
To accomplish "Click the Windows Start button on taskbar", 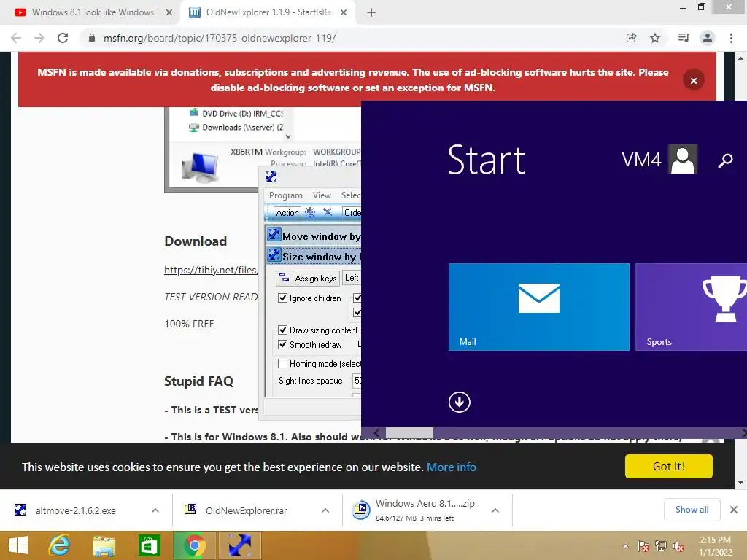I will point(18,545).
